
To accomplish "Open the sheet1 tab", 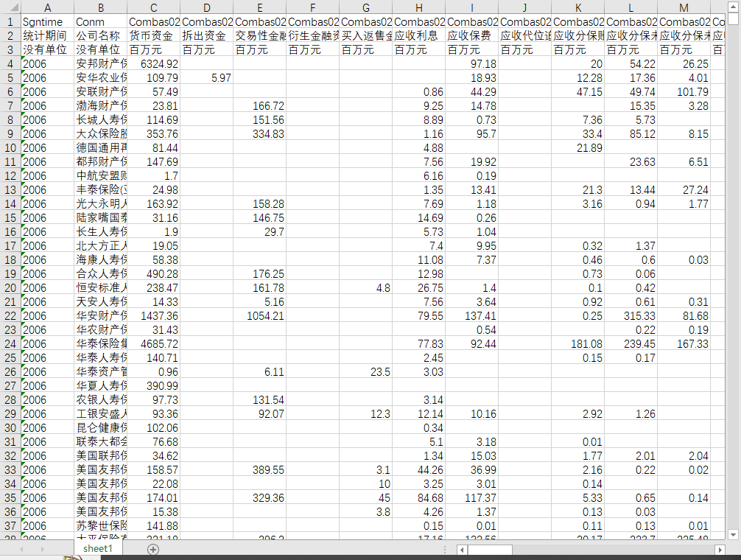I will (98, 548).
